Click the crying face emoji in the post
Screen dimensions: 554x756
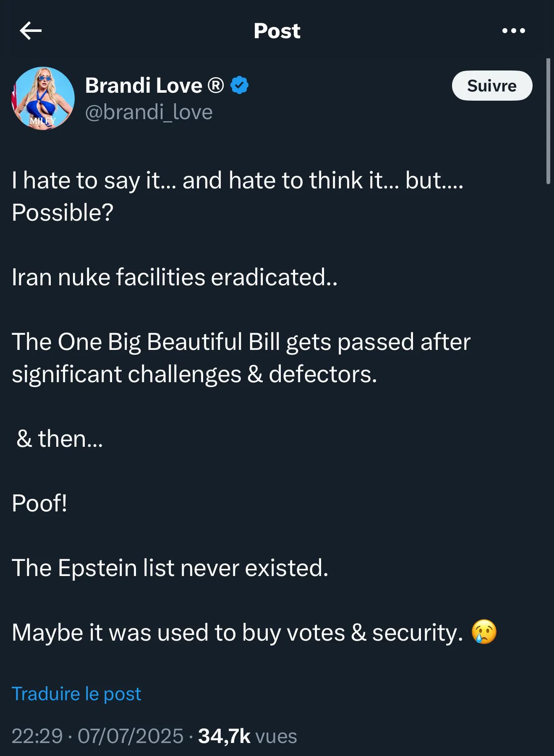(484, 632)
